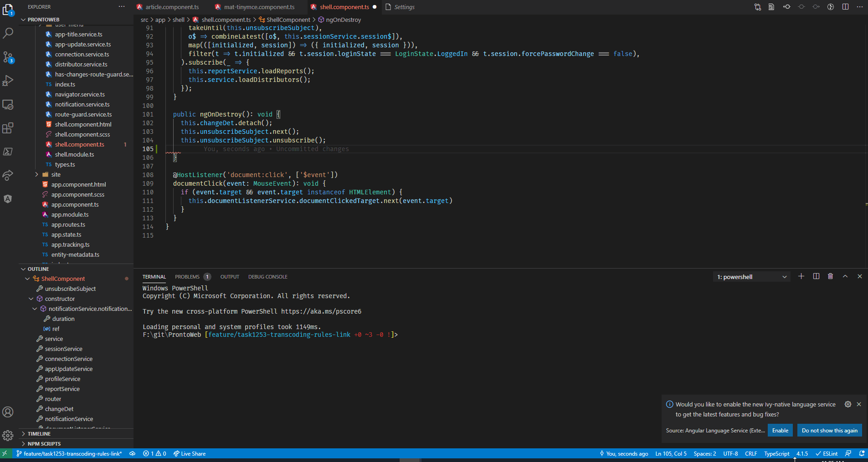The image size is (868, 462).
Task: Expand the NPM SCRIPTS section
Action: [44, 444]
